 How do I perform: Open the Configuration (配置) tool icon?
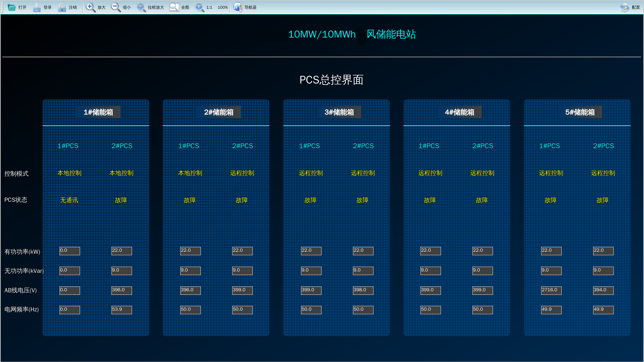[x=625, y=7]
